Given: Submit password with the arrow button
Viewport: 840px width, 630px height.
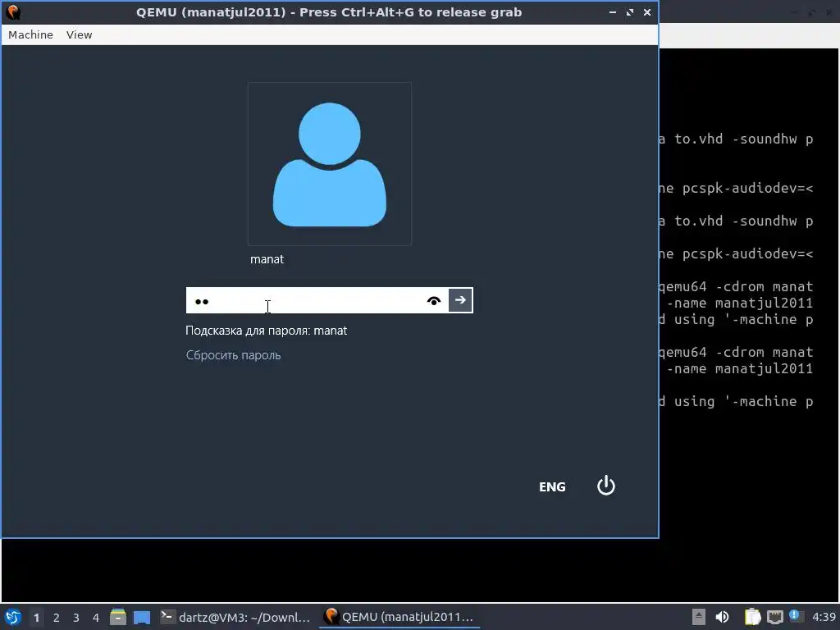Looking at the screenshot, I should point(460,300).
